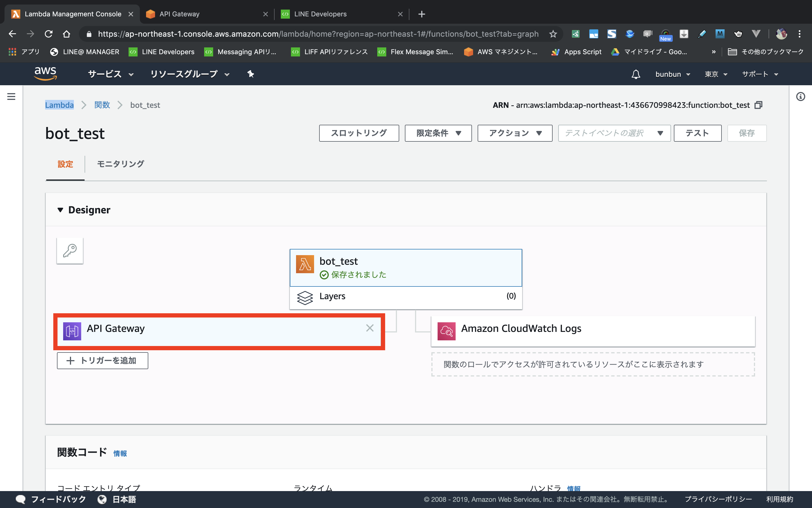Viewport: 812px width, 508px height.
Task: Click the 保存 button
Action: (x=747, y=133)
